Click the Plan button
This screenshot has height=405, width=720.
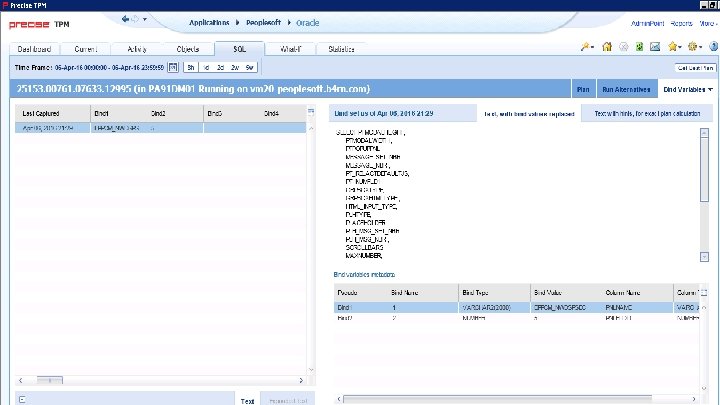click(583, 90)
